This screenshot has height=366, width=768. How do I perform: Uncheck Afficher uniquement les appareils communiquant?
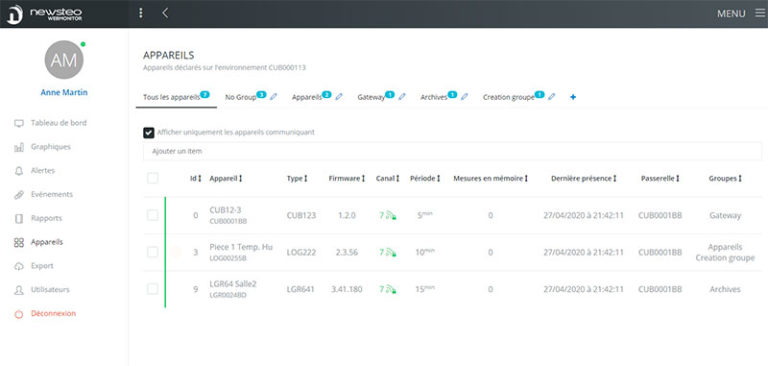coord(148,132)
